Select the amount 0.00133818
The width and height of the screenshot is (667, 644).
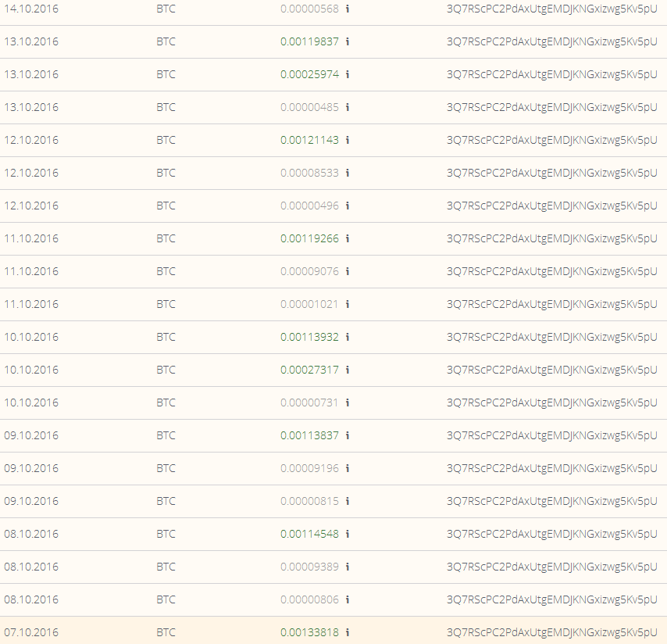309,632
